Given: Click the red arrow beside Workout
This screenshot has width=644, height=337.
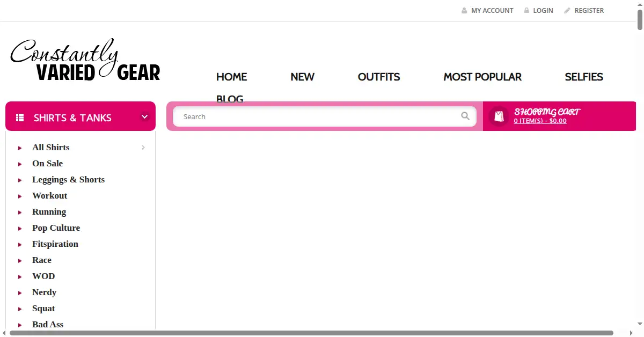Looking at the screenshot, I should (x=20, y=196).
